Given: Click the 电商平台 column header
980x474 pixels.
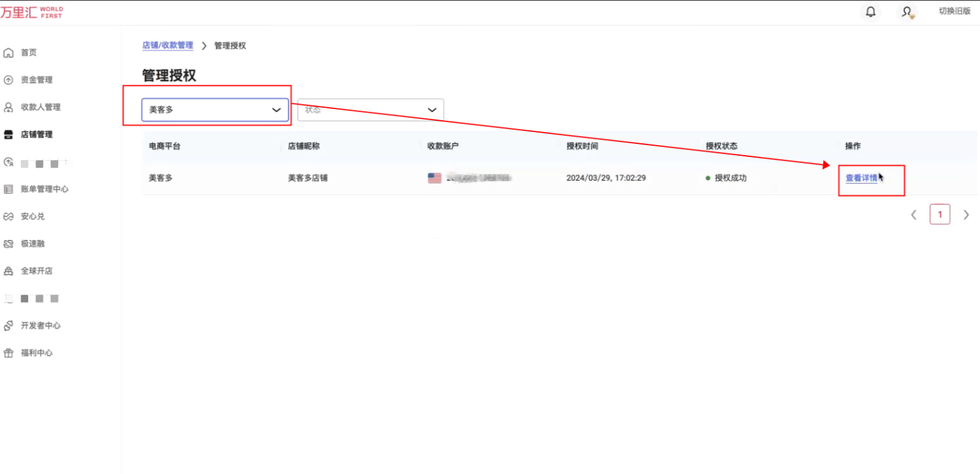Looking at the screenshot, I should point(164,146).
